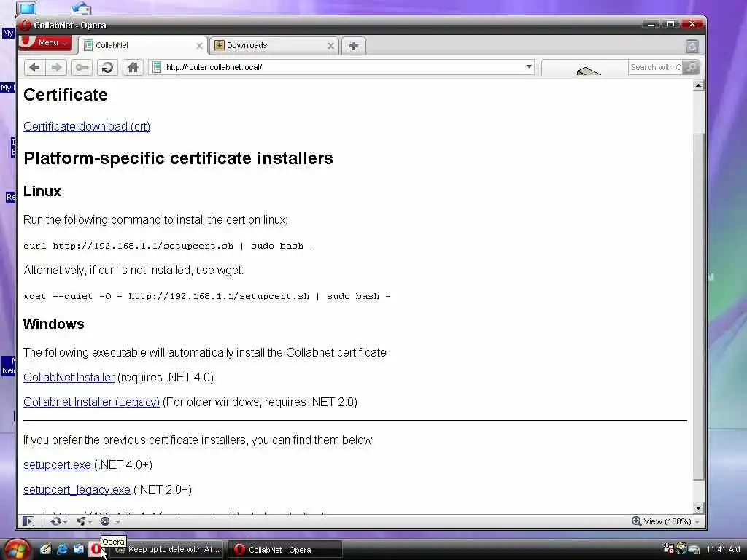The width and height of the screenshot is (747, 560).
Task: Download the Collabnet Installer (Legacy) link
Action: (91, 402)
